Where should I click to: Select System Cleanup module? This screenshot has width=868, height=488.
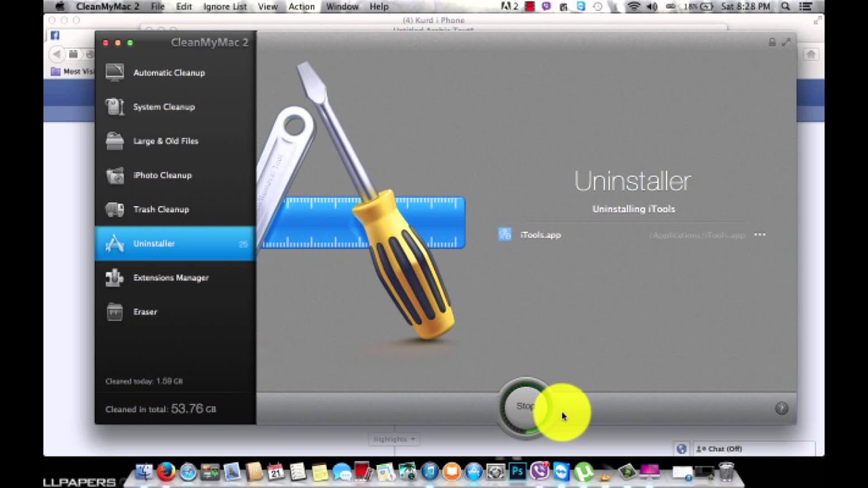pyautogui.click(x=175, y=107)
